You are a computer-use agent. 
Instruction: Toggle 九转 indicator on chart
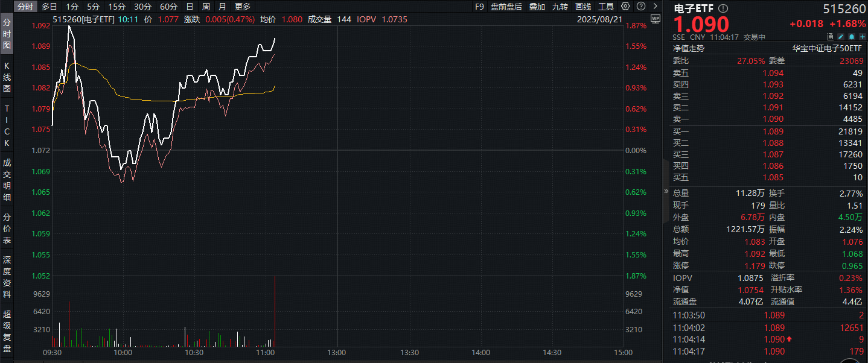(x=560, y=7)
